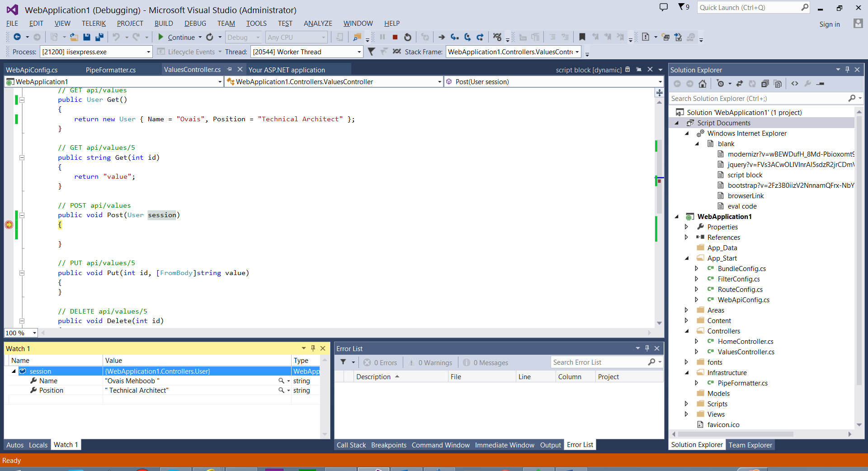
Task: Toggle Preview Selected Items in Solution Explorer
Action: 821,84
